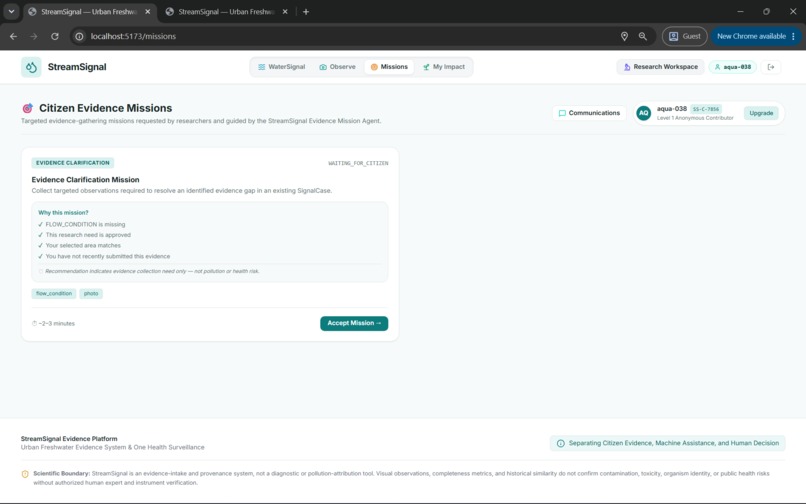Open the WaterSignal tab
The height and width of the screenshot is (504, 806).
(x=281, y=67)
